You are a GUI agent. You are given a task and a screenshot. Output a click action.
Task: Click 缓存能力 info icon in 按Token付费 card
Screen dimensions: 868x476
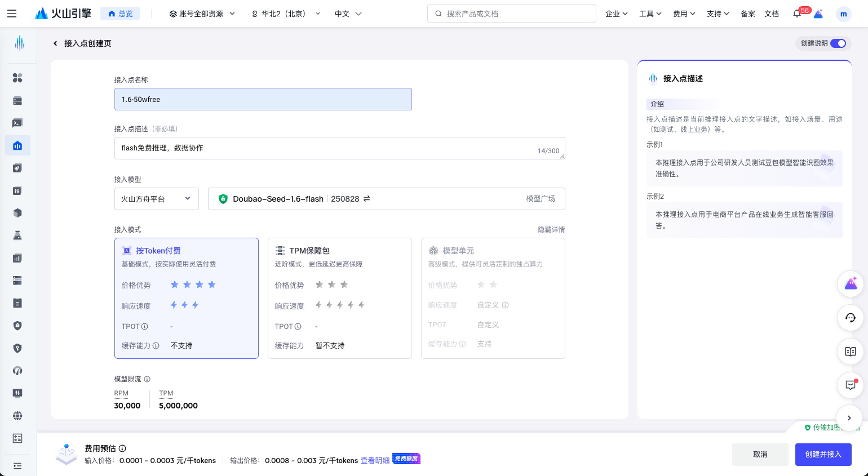(x=156, y=346)
